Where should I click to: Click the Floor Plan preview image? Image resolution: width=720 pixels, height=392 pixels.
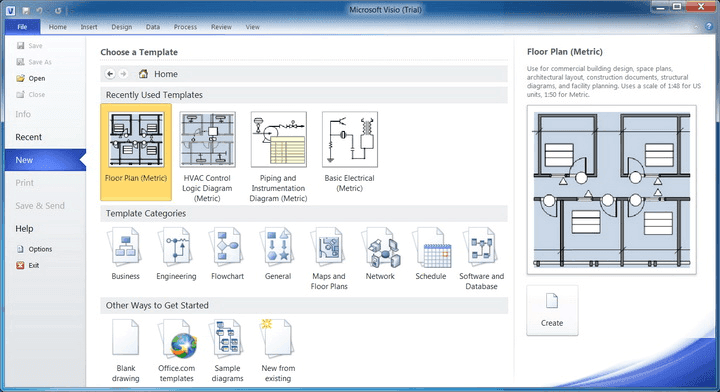pos(612,190)
